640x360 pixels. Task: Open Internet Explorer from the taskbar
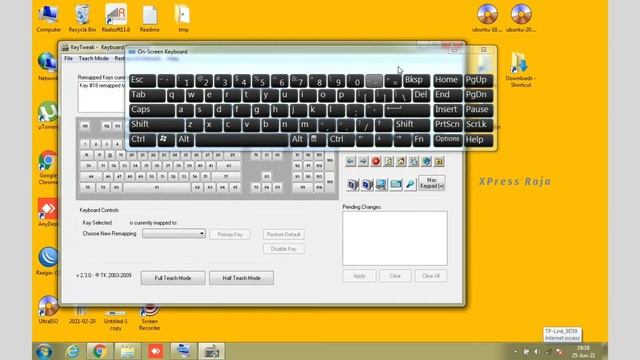[x=72, y=351]
